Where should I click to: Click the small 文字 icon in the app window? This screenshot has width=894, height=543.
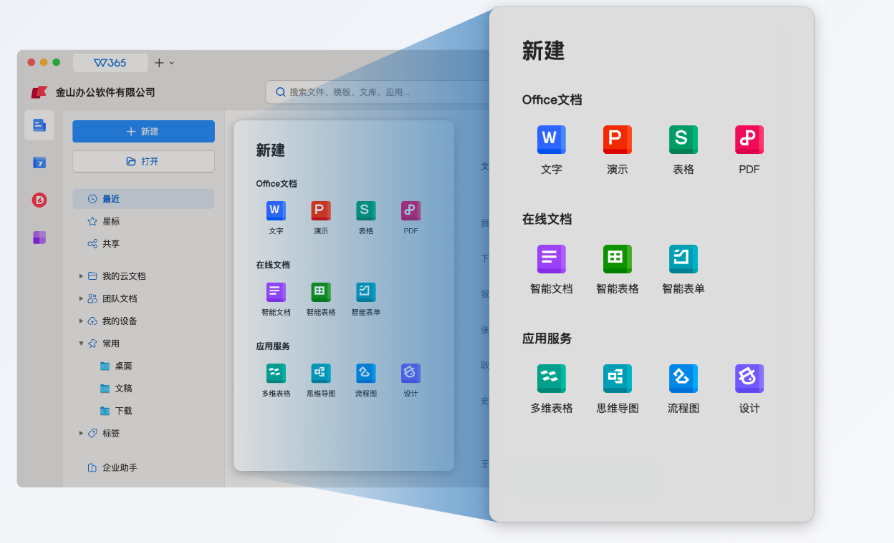(276, 210)
